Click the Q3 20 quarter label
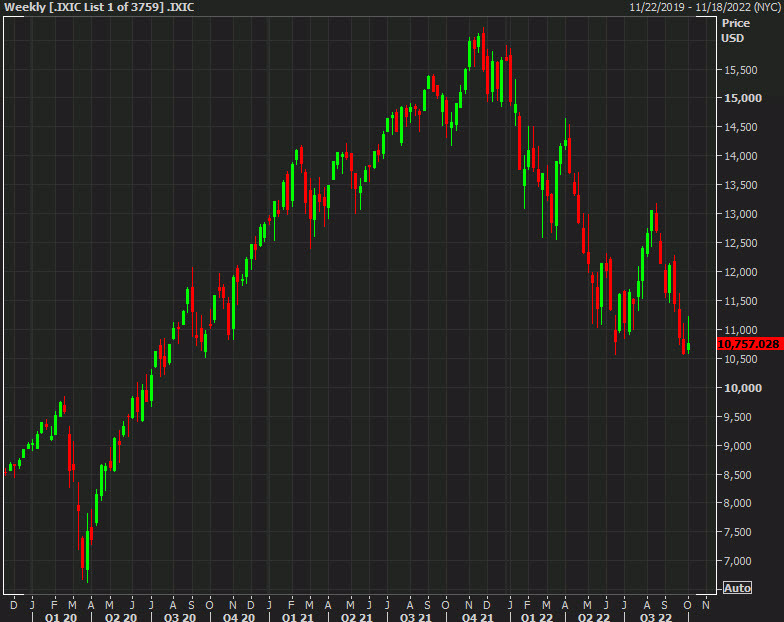 180,617
